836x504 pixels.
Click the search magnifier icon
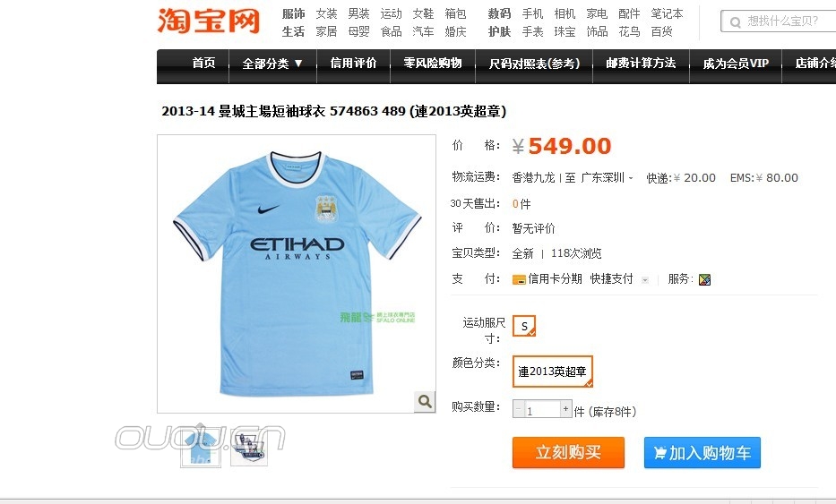[736, 21]
